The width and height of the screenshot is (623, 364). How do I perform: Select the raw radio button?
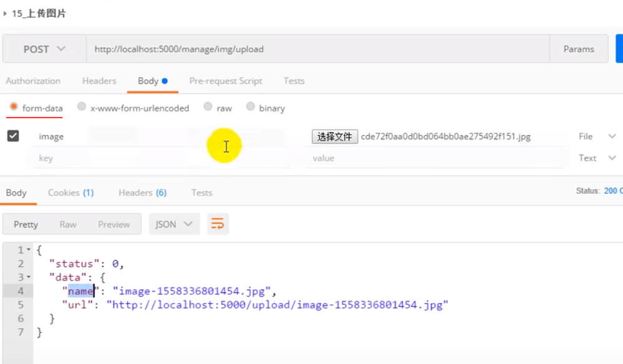pos(208,107)
